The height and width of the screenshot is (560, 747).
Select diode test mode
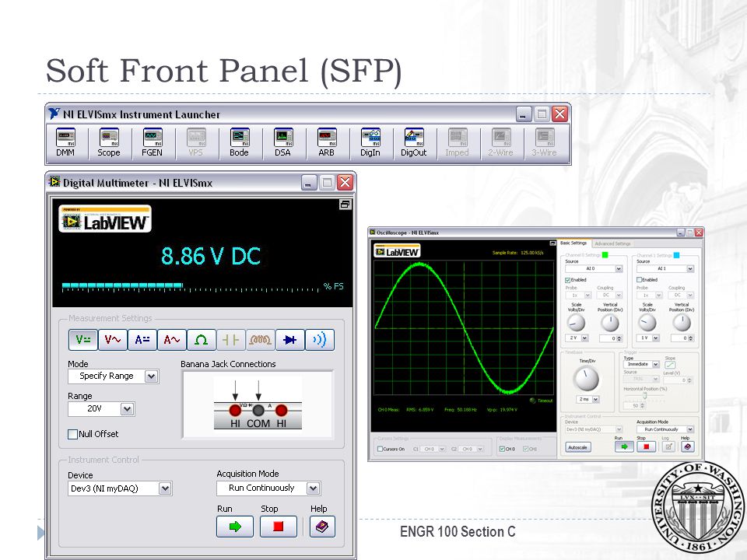pyautogui.click(x=289, y=340)
